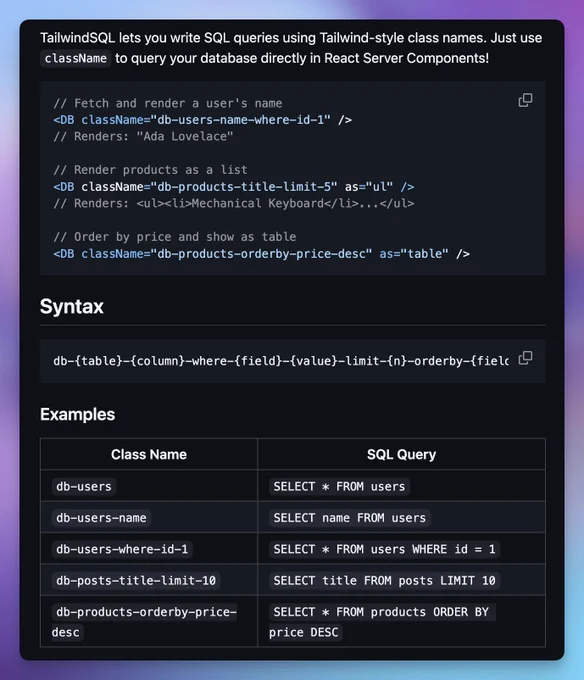
Task: Click the Syntax heading
Action: pos(72,307)
